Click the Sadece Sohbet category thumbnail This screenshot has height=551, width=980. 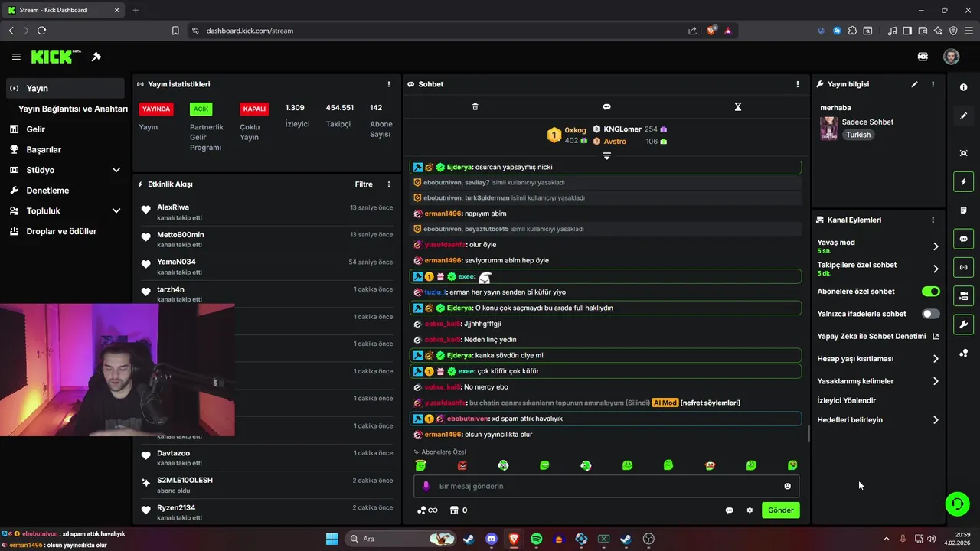828,128
